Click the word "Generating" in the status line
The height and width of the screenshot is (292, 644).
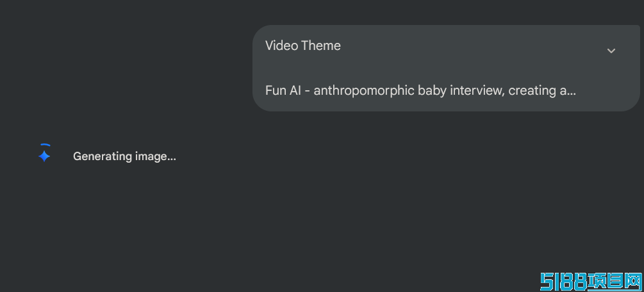[x=102, y=156]
